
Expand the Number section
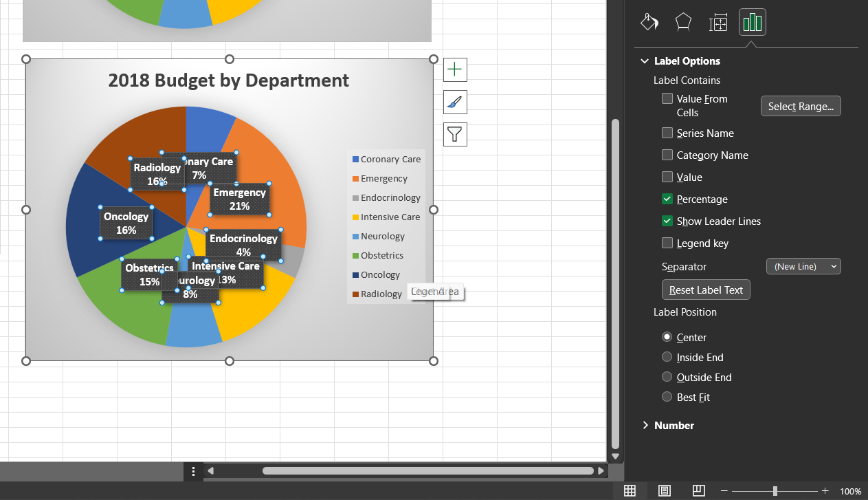[x=674, y=425]
